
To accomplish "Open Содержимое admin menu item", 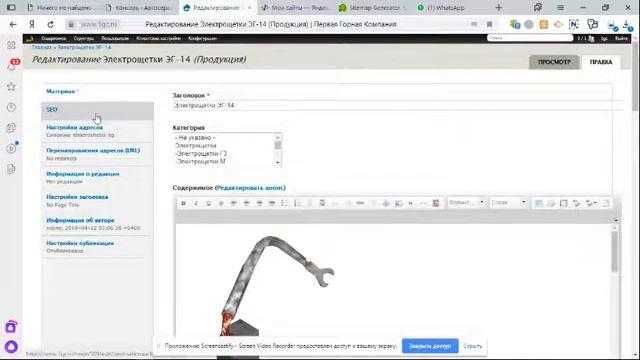I will click(53, 38).
